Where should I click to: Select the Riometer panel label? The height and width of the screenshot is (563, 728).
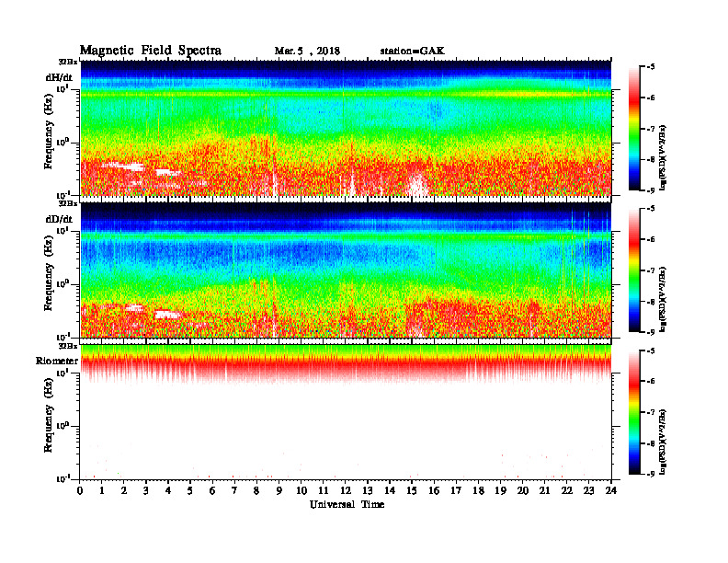[57, 361]
